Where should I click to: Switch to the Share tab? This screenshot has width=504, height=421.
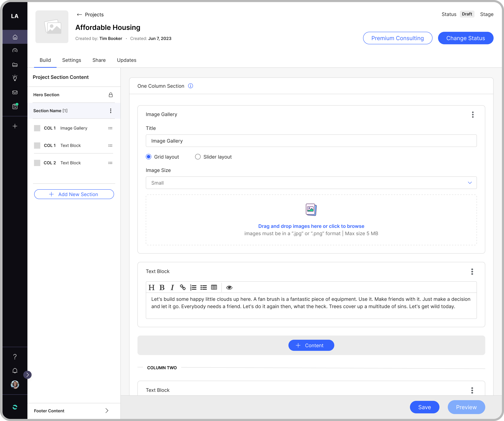[99, 60]
